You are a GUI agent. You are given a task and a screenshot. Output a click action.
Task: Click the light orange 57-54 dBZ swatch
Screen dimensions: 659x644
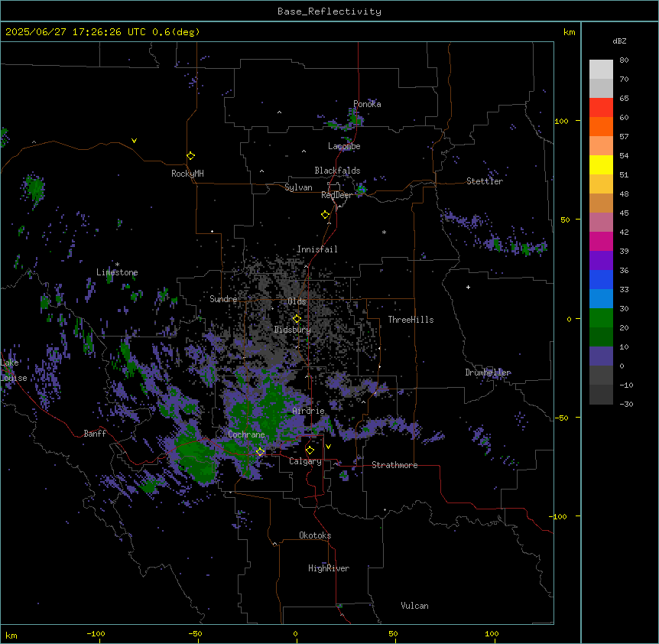[601, 146]
